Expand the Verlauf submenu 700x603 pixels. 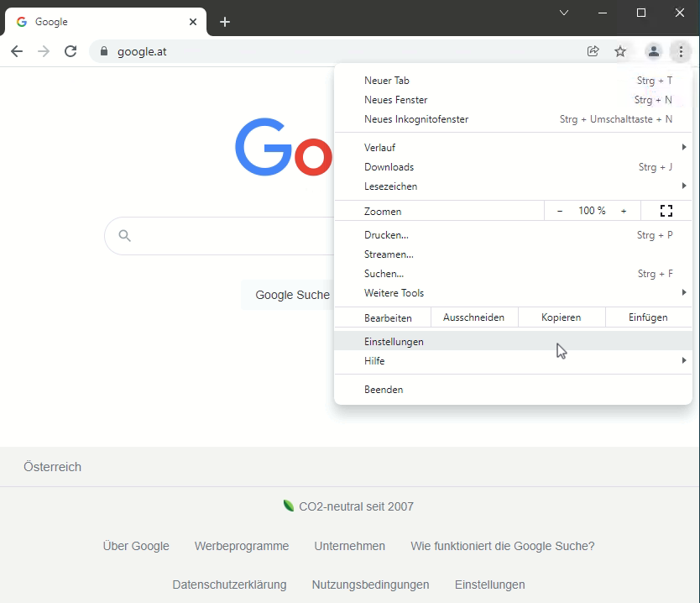pos(514,148)
